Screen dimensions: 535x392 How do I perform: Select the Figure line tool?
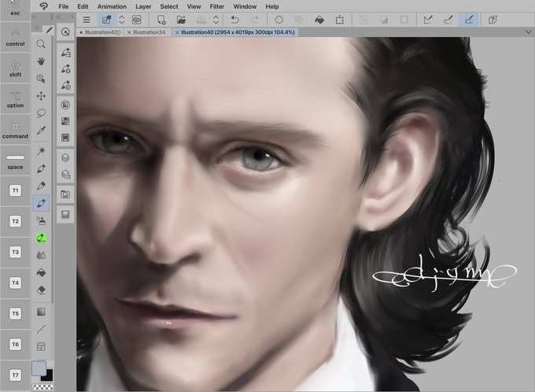pos(41,329)
